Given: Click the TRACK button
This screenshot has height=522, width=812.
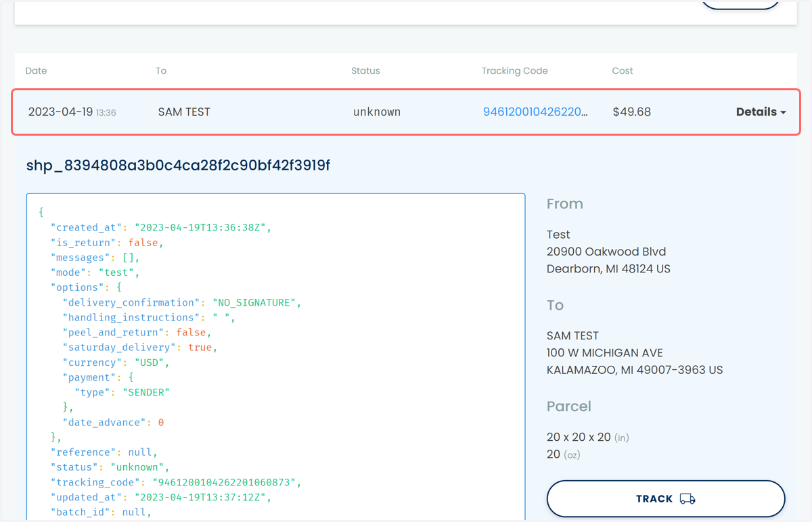Looking at the screenshot, I should [666, 499].
